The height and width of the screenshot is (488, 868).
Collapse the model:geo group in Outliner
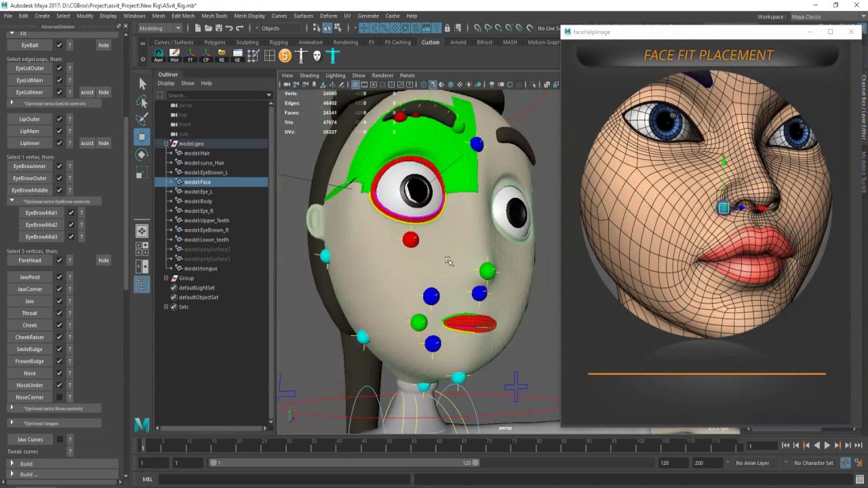point(166,144)
